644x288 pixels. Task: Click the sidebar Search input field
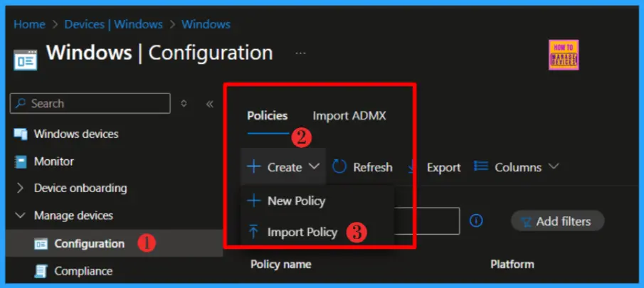(90, 104)
